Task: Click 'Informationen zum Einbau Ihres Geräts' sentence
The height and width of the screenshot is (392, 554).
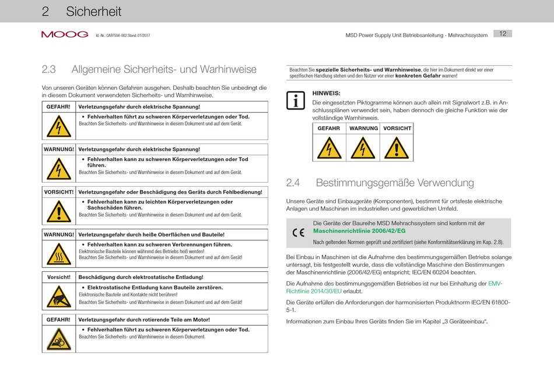Action: coord(387,321)
